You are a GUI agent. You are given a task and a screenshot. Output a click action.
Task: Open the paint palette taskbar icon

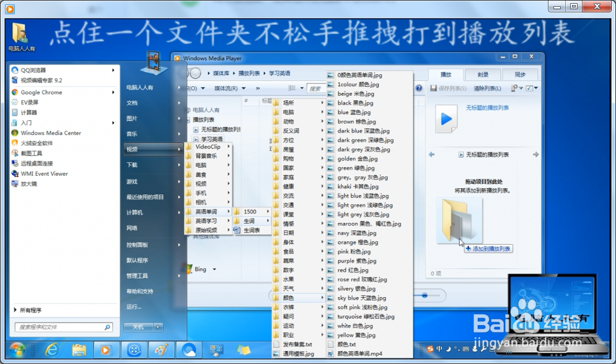click(162, 350)
